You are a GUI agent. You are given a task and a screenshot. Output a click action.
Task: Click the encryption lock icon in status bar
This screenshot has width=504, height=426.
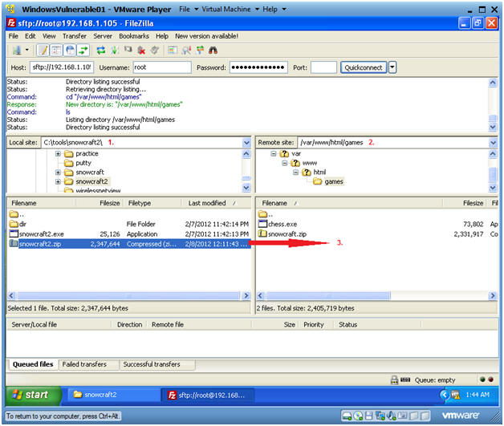coord(394,380)
